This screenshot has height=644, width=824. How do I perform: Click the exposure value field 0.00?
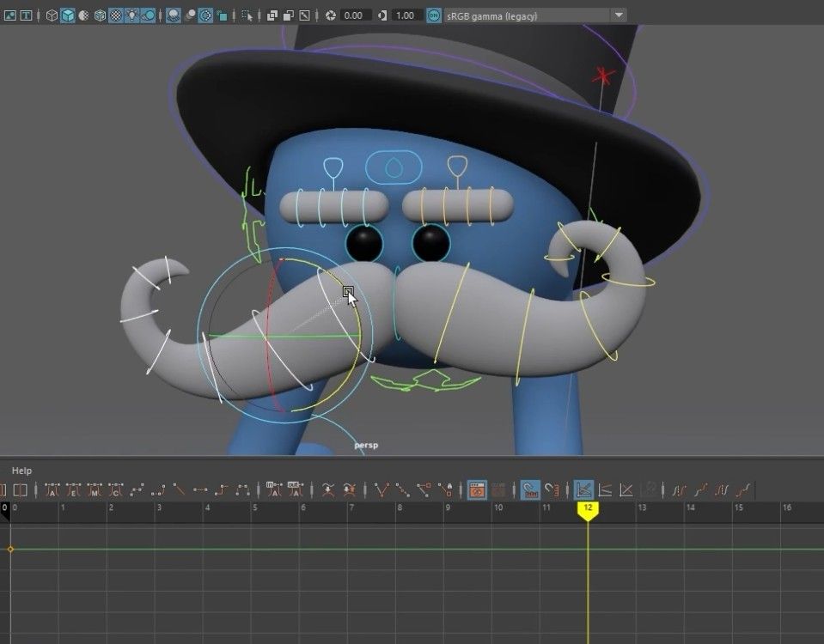tap(354, 15)
